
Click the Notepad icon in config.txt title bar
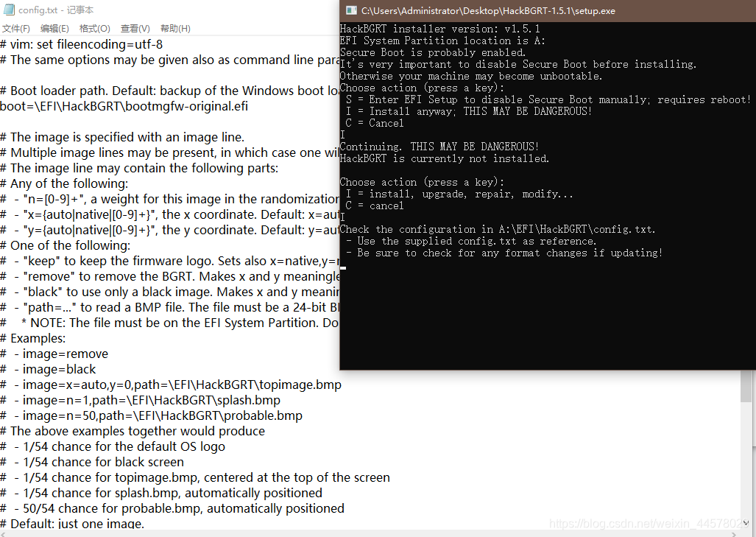[x=9, y=10]
